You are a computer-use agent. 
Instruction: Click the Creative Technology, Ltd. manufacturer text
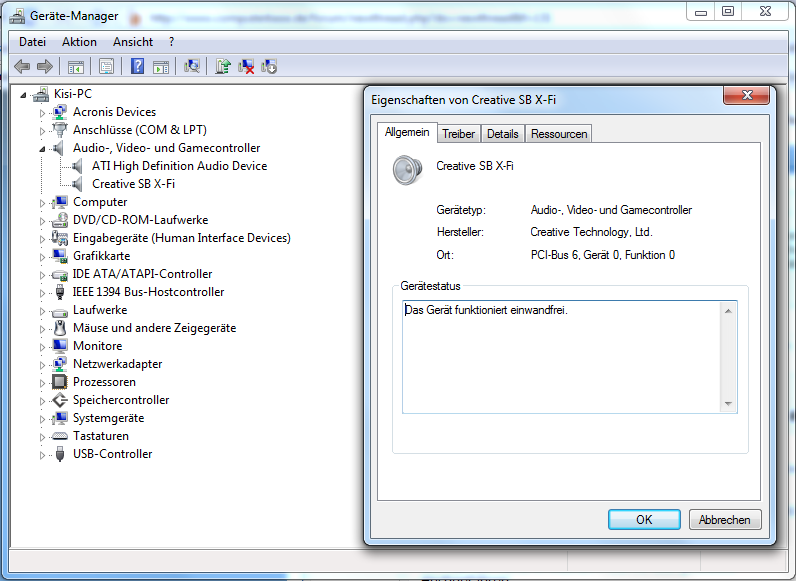591,232
